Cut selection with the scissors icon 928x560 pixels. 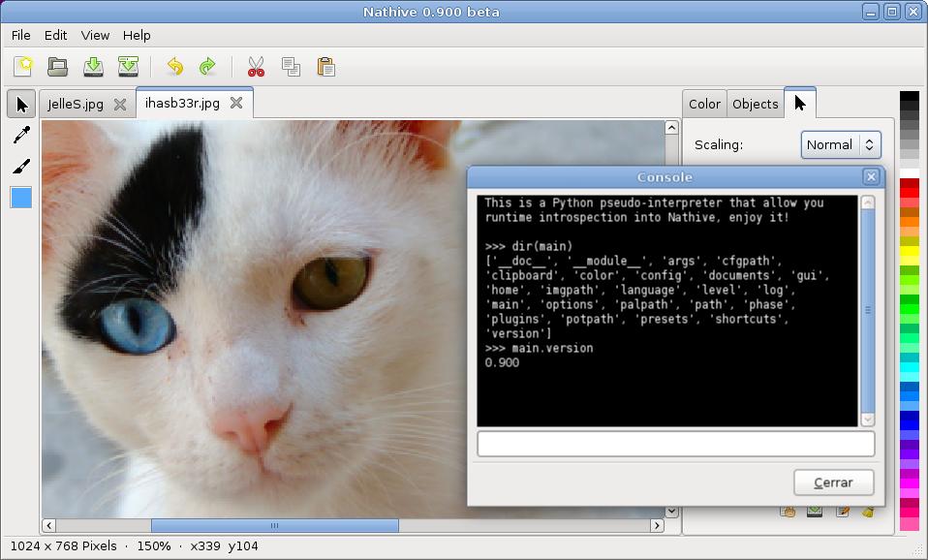(x=256, y=66)
